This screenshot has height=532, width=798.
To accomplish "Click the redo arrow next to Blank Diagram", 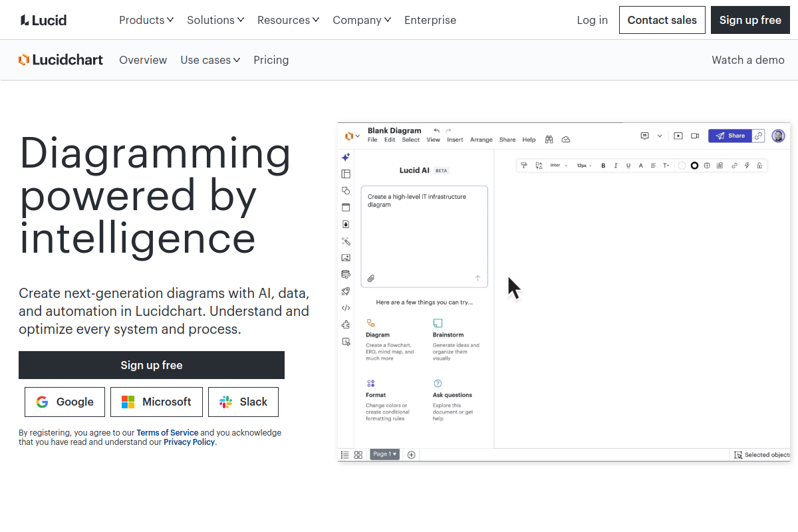I will 449,130.
